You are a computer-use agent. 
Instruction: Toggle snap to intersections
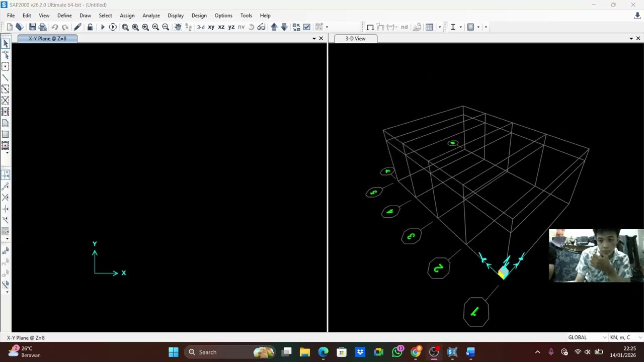[x=6, y=198]
